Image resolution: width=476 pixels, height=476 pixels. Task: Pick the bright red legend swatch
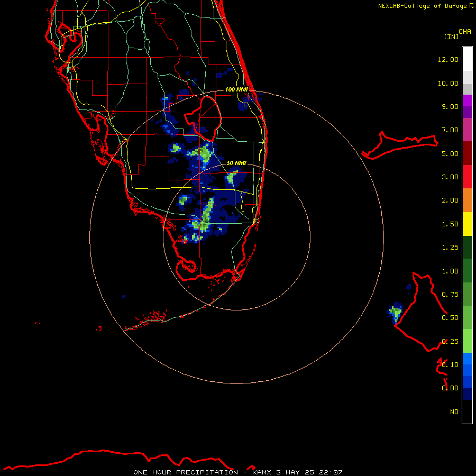point(467,177)
